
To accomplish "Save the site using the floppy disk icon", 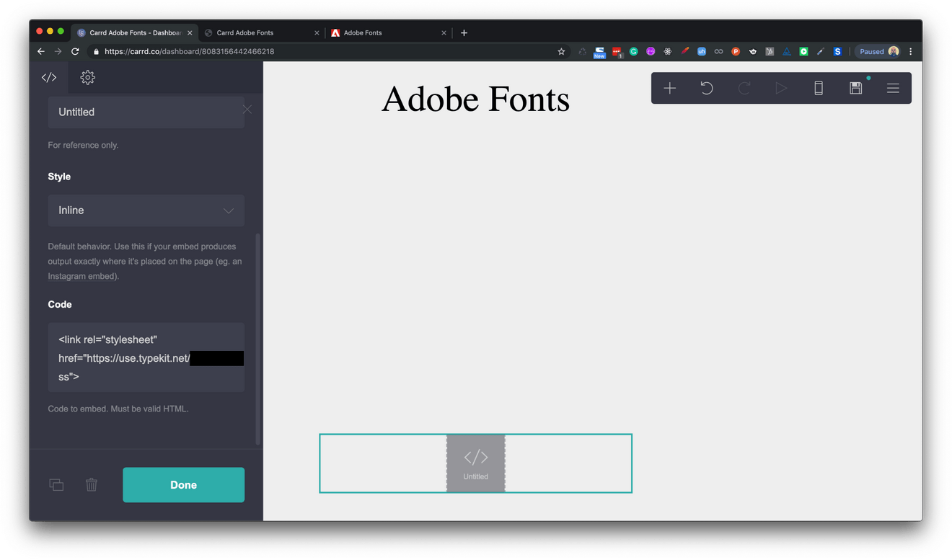I will [856, 88].
